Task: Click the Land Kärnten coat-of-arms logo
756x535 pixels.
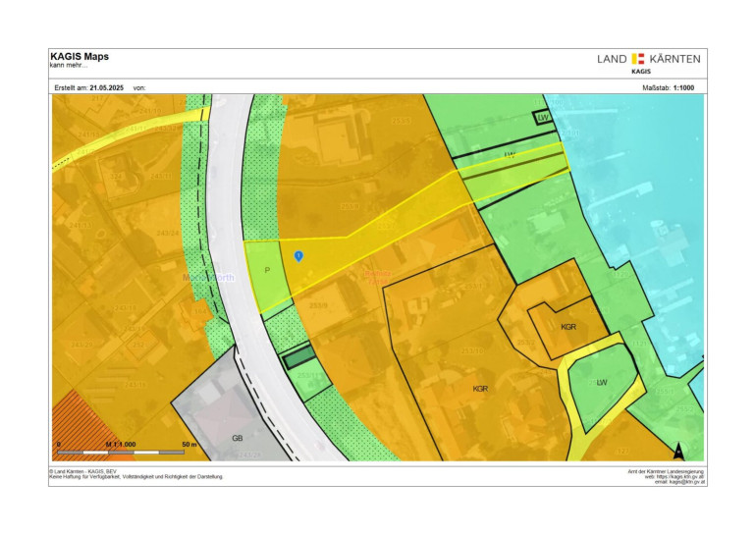Action: 638,59
